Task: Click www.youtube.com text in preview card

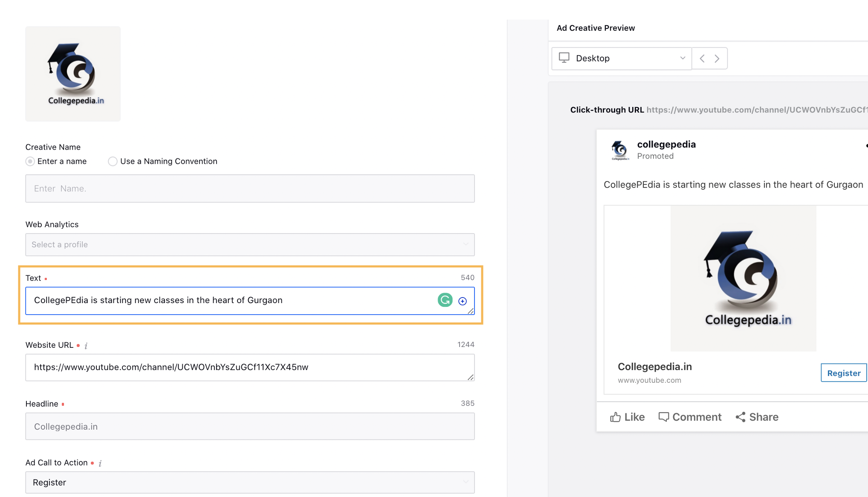Action: coord(649,380)
